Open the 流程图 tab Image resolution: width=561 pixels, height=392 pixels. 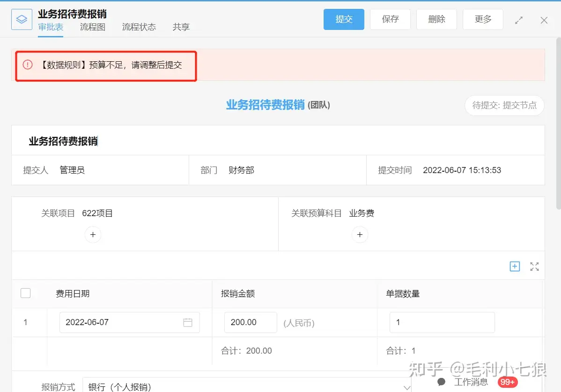(x=93, y=27)
